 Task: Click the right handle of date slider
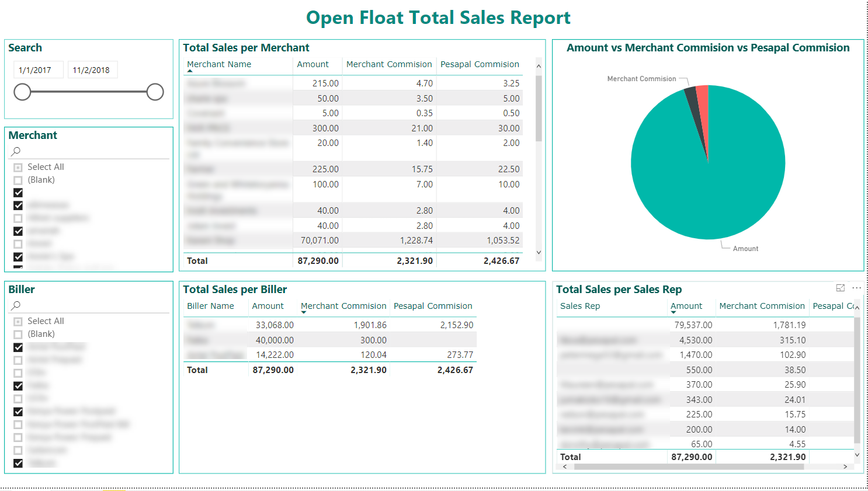tap(155, 92)
